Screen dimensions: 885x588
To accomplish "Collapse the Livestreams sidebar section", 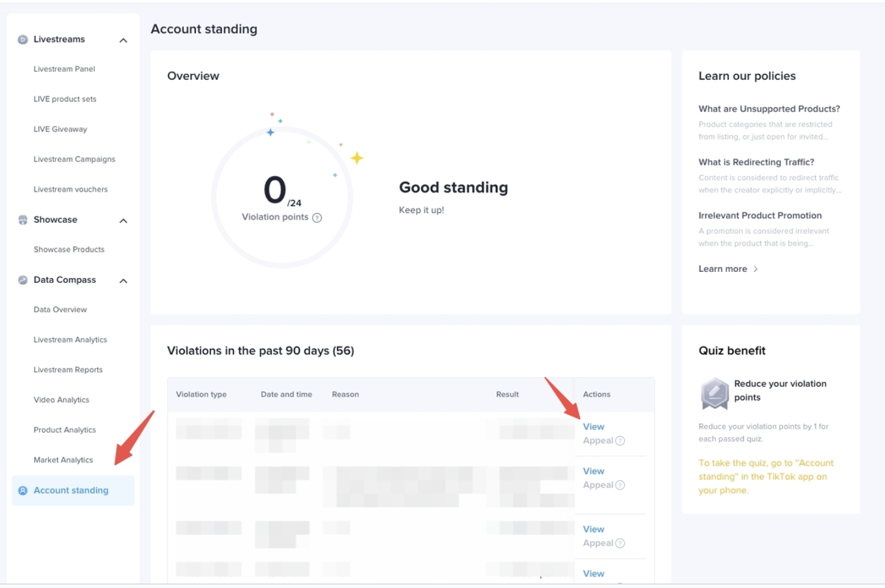I will click(123, 41).
